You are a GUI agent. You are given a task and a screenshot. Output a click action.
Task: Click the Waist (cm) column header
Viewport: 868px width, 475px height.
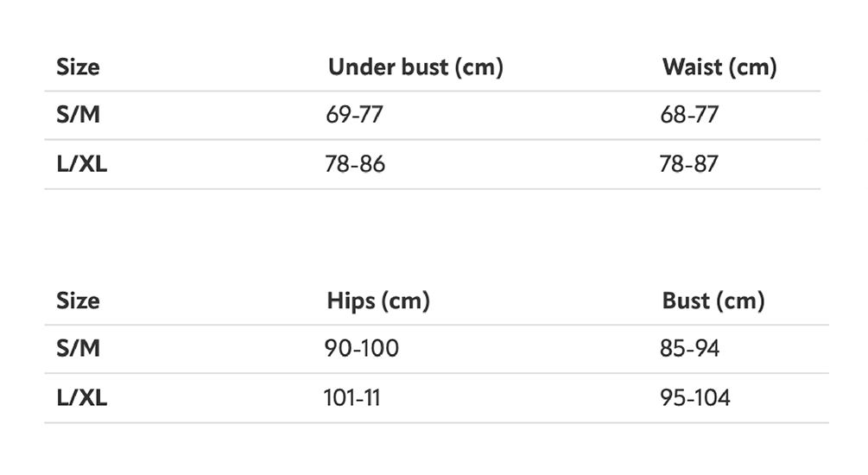click(719, 67)
